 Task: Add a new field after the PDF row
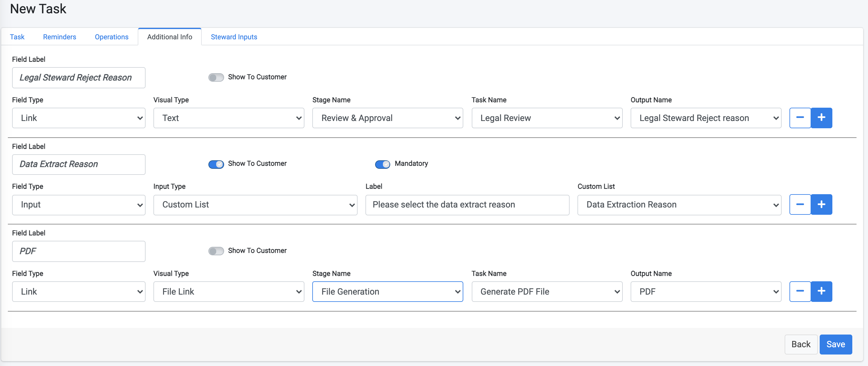point(821,292)
